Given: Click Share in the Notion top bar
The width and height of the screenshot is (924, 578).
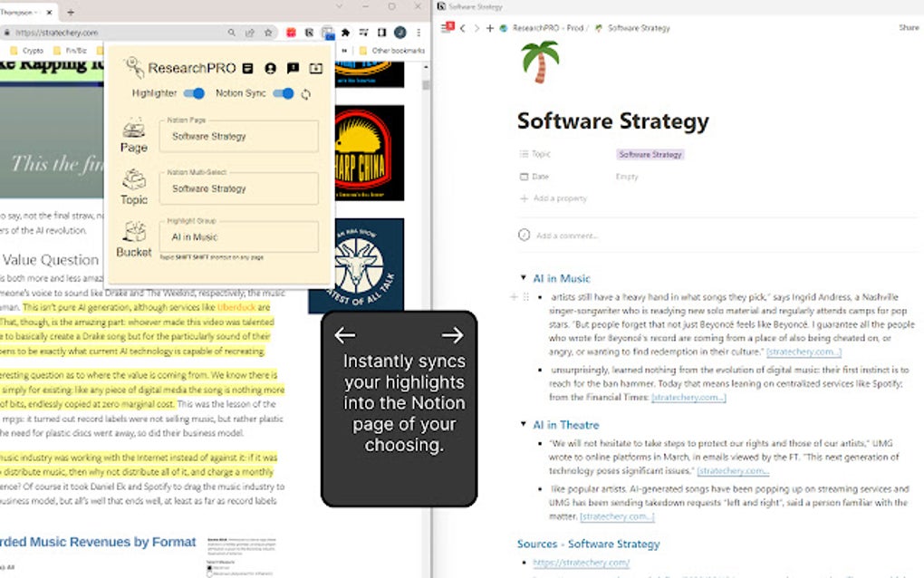Looking at the screenshot, I should pos(908,28).
